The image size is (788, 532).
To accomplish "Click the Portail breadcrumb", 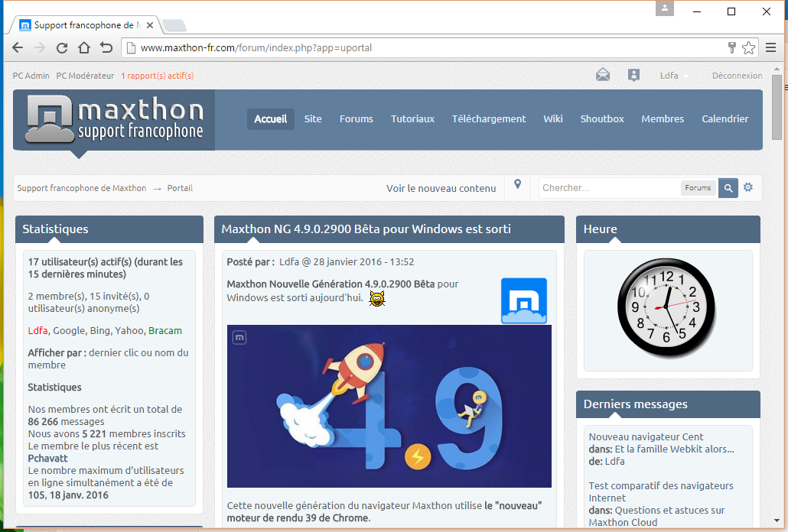I will 180,188.
